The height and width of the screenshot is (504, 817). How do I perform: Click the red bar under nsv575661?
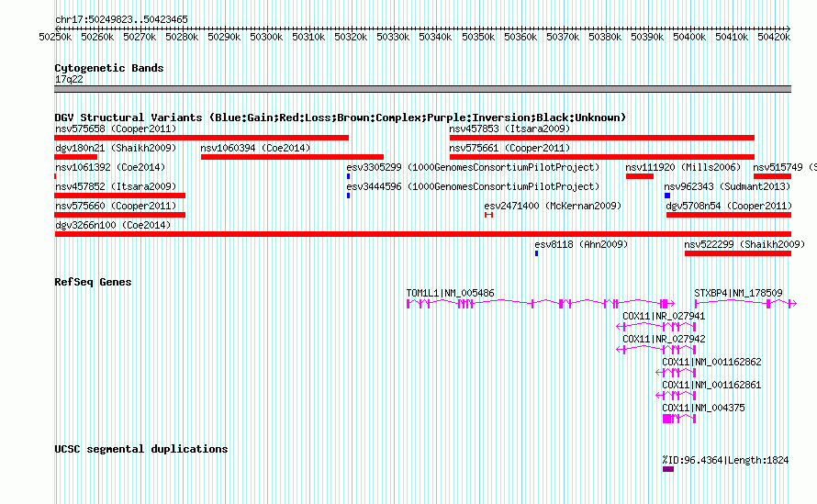602,157
